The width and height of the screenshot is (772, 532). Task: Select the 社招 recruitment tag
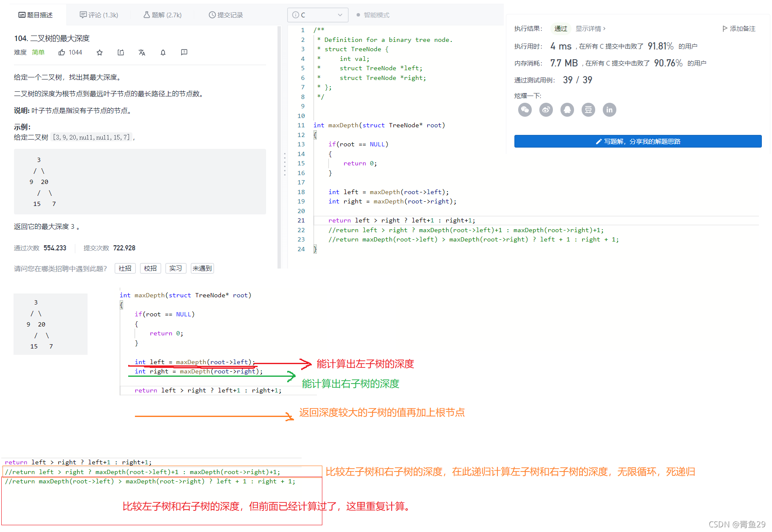(125, 268)
